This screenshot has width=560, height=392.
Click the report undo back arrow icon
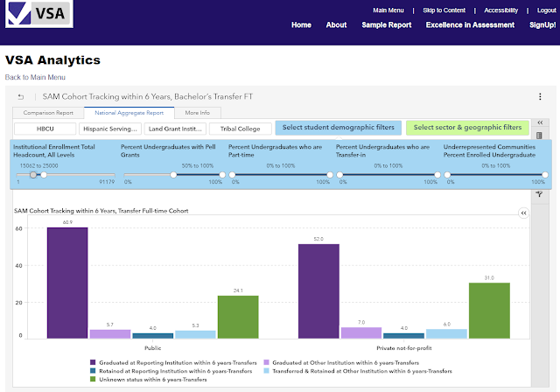pyautogui.click(x=21, y=97)
